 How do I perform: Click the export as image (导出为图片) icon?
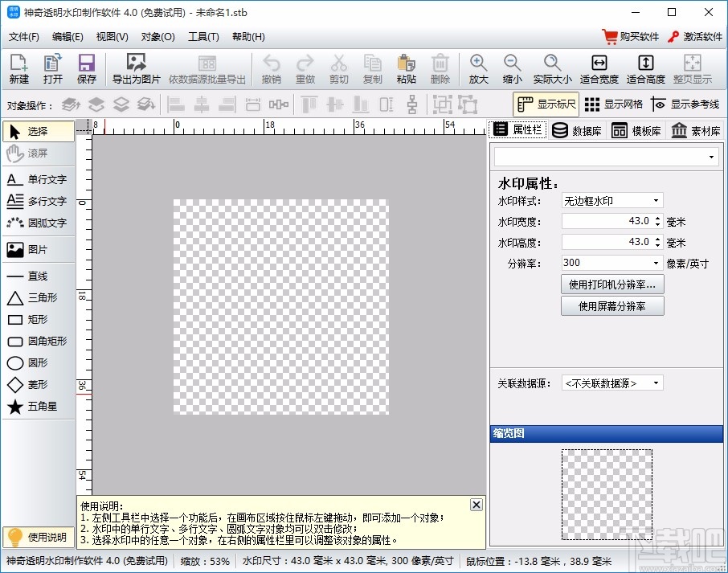coord(135,68)
